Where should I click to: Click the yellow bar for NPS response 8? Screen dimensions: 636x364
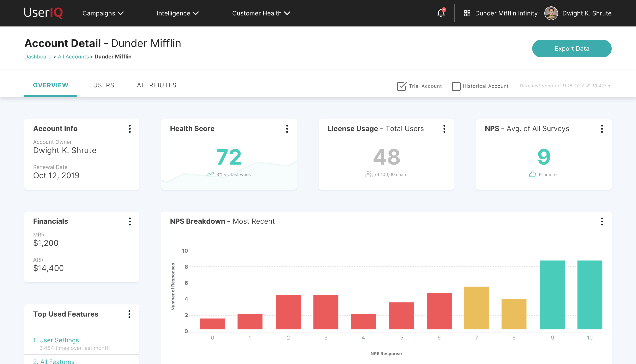[514, 314]
